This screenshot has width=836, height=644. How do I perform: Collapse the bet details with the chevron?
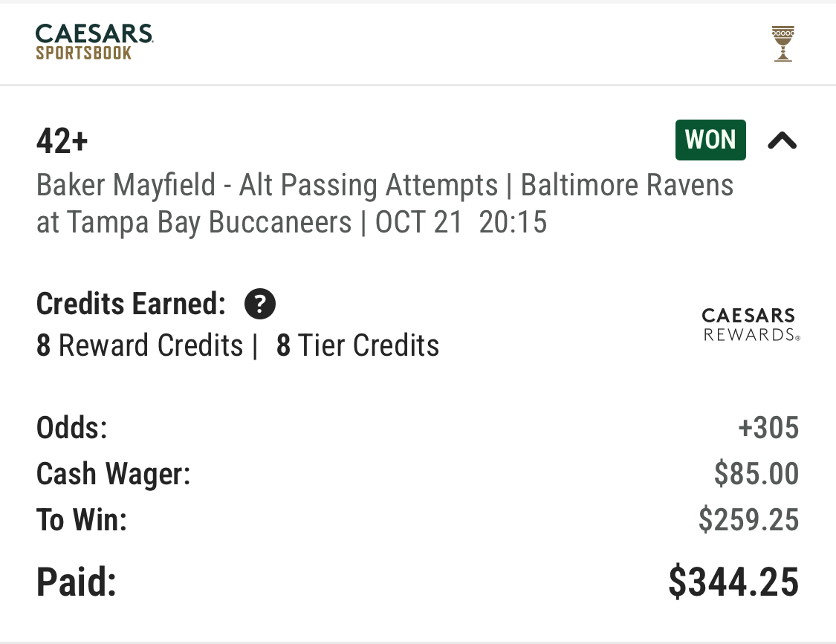click(782, 140)
